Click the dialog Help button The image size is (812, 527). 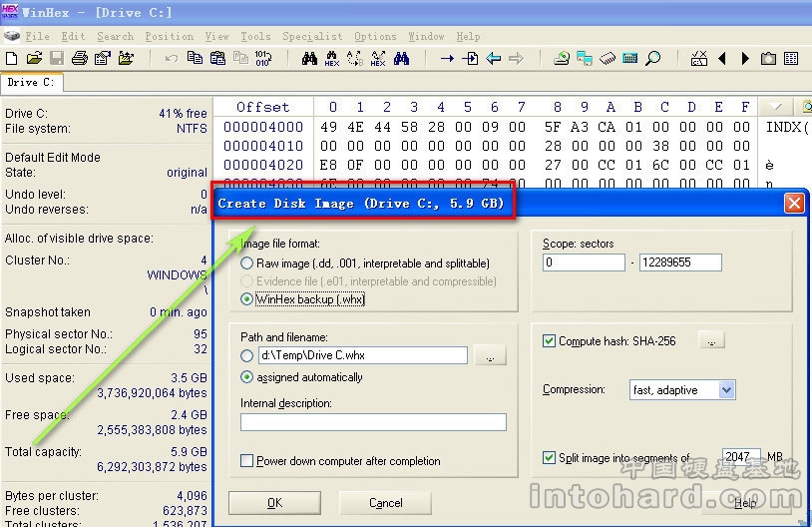pos(746,503)
